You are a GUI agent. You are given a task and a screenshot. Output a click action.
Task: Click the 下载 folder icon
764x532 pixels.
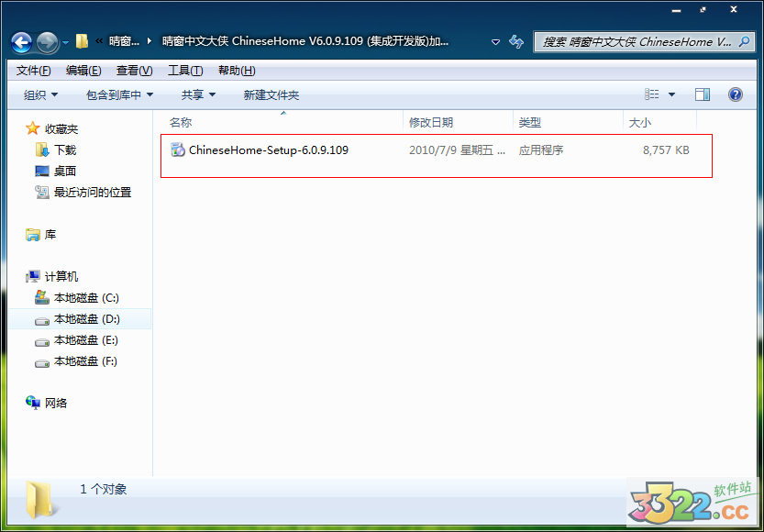(x=42, y=150)
